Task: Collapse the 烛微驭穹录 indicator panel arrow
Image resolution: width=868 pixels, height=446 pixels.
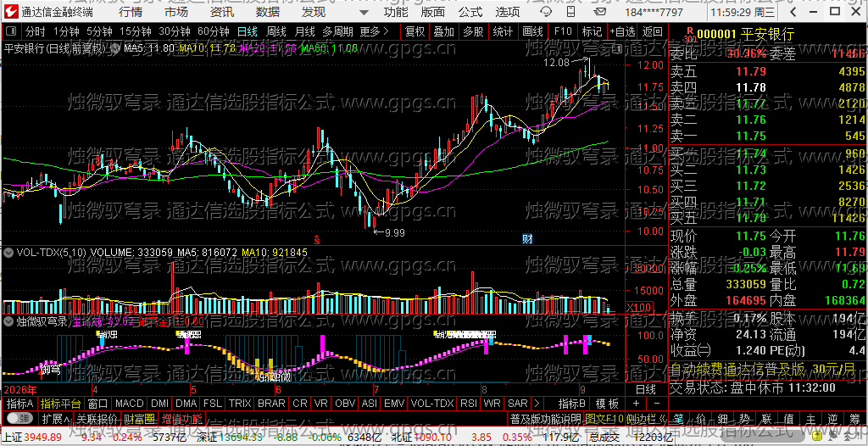Action: [8, 321]
